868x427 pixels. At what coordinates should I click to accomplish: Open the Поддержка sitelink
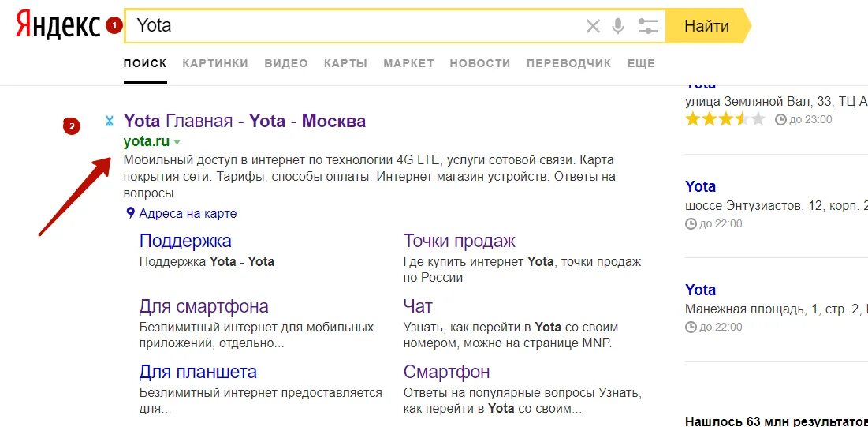pos(185,241)
